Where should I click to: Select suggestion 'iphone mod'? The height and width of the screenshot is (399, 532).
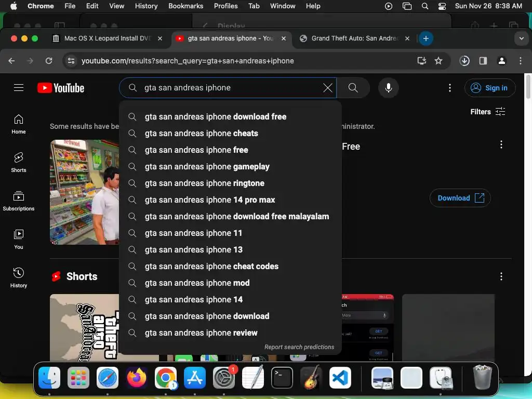point(230,283)
